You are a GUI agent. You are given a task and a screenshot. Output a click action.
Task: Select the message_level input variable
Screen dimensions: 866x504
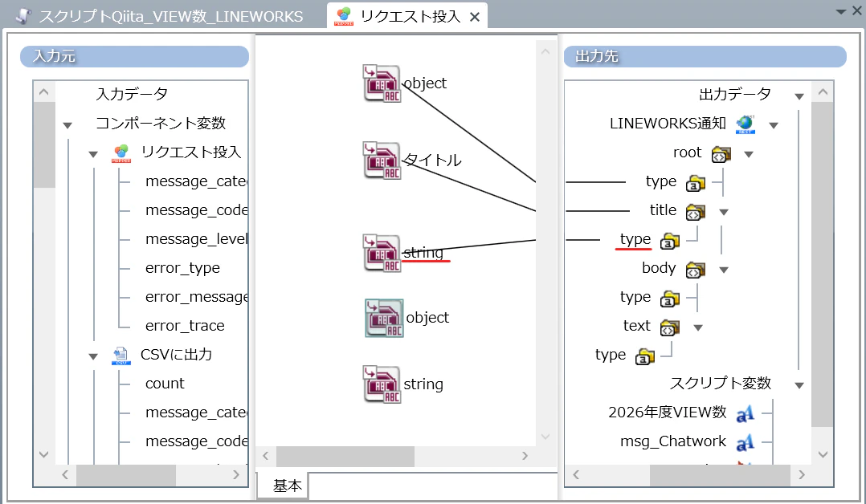196,238
